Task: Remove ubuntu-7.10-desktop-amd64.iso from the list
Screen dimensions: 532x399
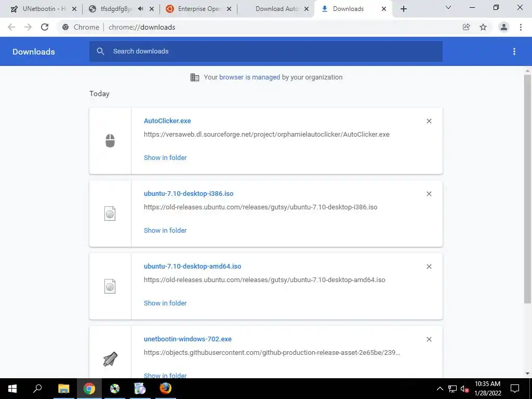Action: (x=429, y=267)
